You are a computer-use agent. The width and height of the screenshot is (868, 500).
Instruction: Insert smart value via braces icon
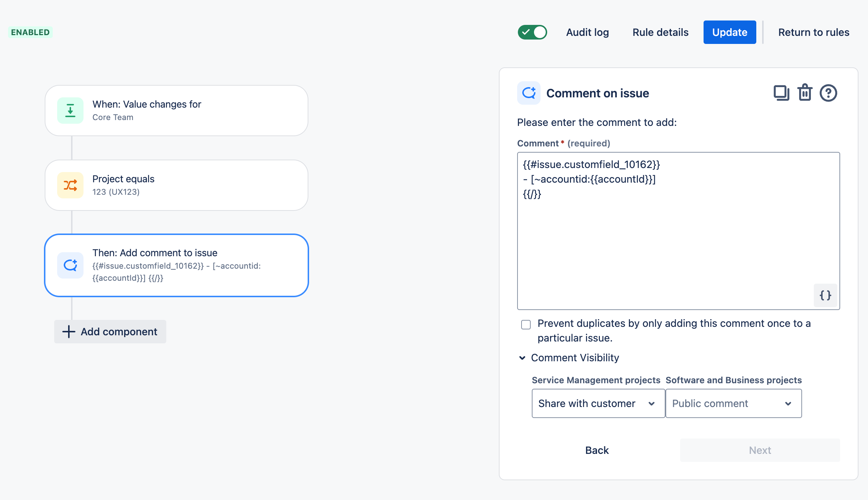point(825,295)
